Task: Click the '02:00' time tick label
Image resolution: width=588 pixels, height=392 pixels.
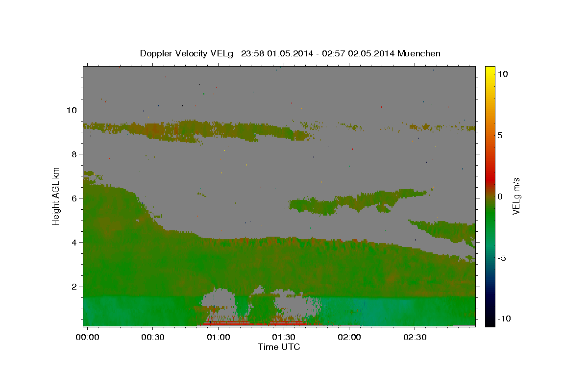Action: tap(349, 337)
